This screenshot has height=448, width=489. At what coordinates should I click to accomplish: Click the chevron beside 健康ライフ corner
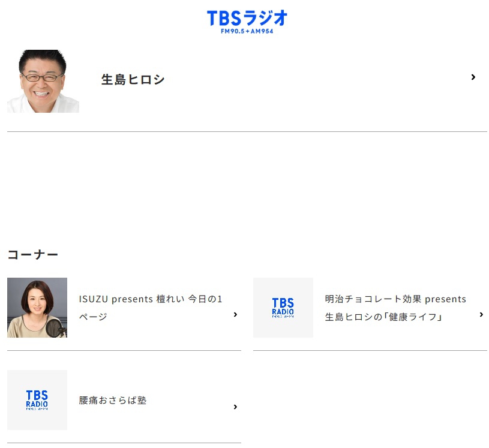481,315
